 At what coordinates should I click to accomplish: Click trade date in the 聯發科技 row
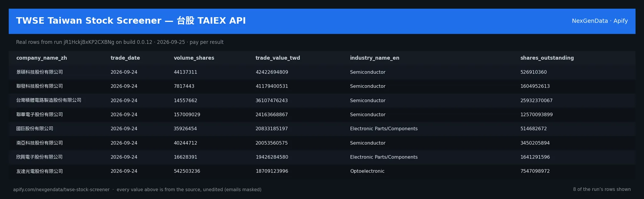124,86
